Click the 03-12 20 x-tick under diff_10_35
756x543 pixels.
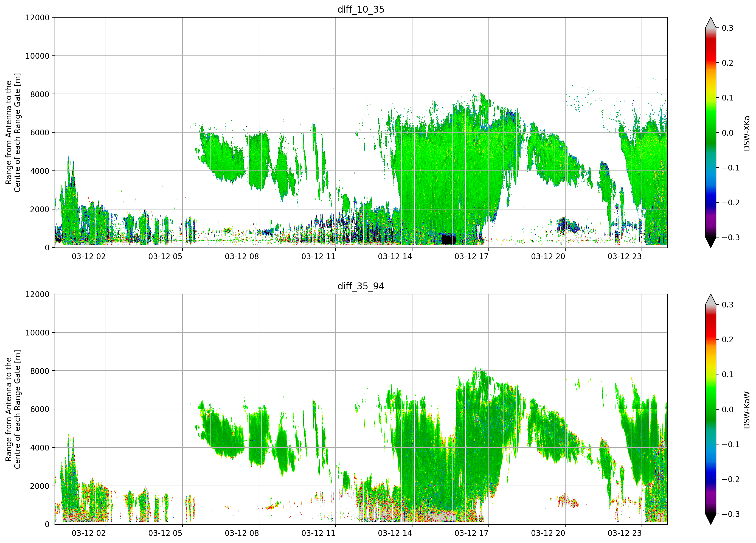pos(548,256)
